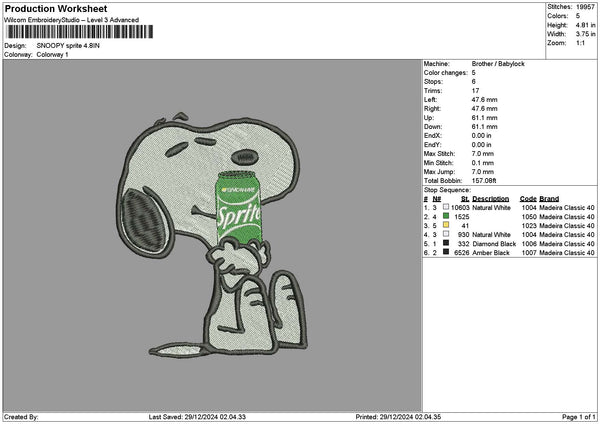Select the Trims value 17
This screenshot has height=424, width=600.
click(475, 91)
